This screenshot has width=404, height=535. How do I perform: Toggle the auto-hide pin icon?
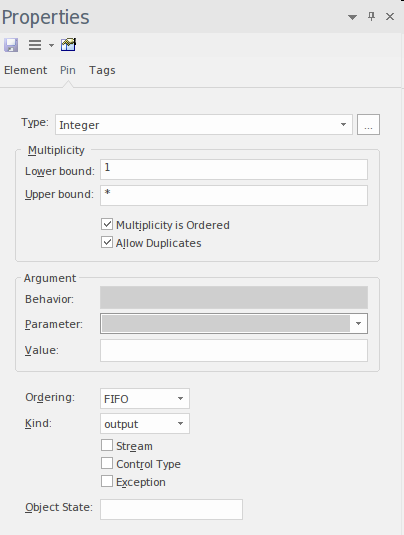(372, 16)
